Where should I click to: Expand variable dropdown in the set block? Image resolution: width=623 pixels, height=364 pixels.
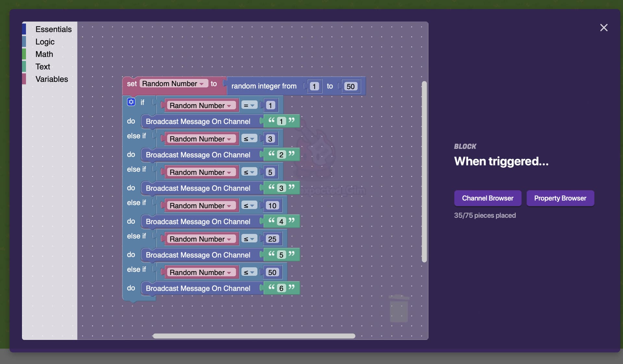(202, 84)
